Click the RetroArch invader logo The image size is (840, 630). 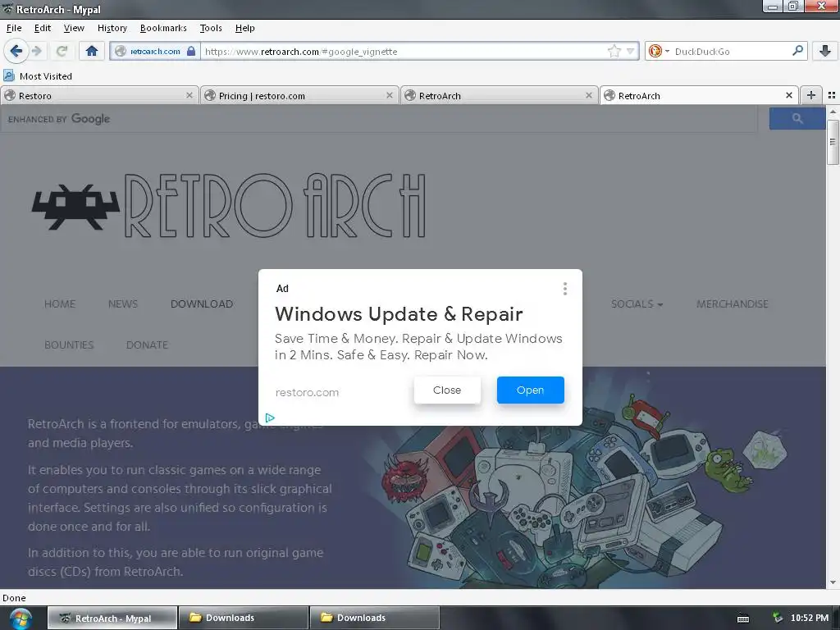tap(76, 208)
